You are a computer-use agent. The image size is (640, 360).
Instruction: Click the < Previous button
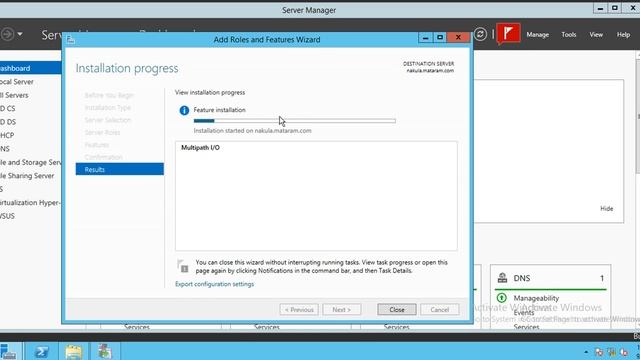[x=299, y=310]
